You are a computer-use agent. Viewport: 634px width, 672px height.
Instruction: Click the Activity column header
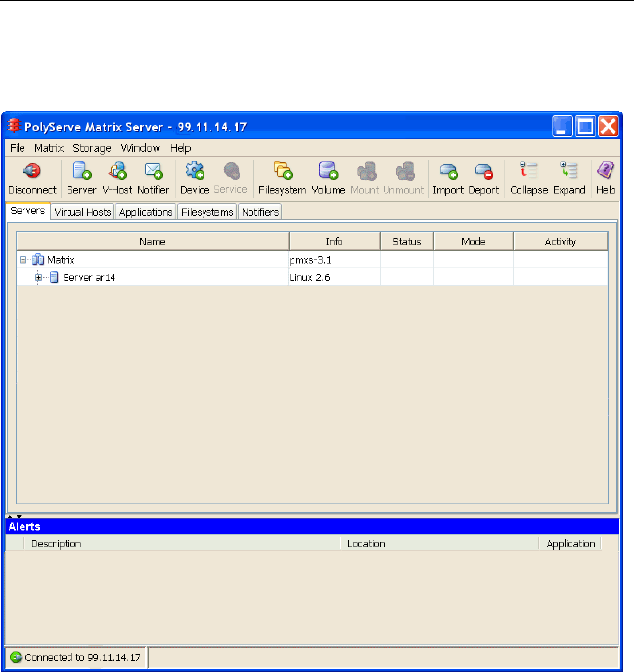pos(561,242)
